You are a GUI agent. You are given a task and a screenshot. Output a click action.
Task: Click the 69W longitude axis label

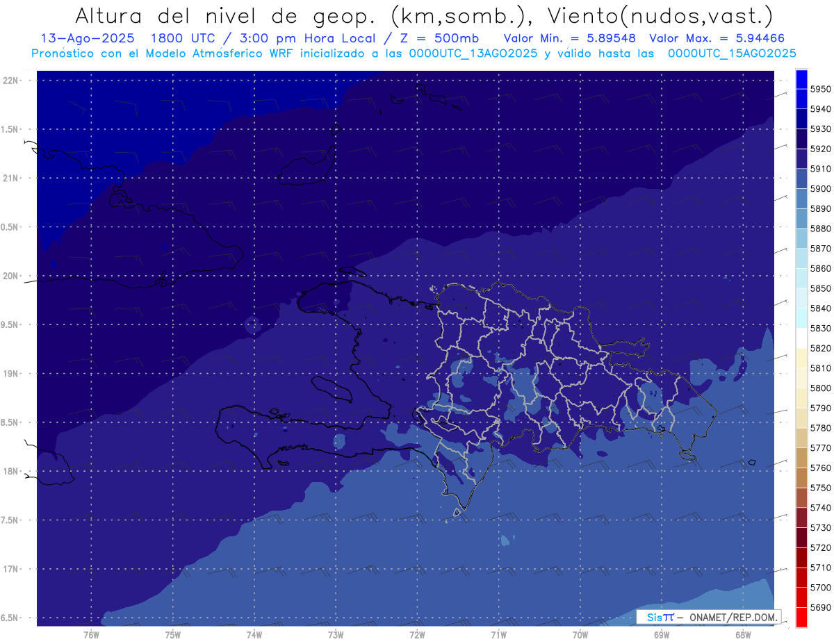coord(662,634)
